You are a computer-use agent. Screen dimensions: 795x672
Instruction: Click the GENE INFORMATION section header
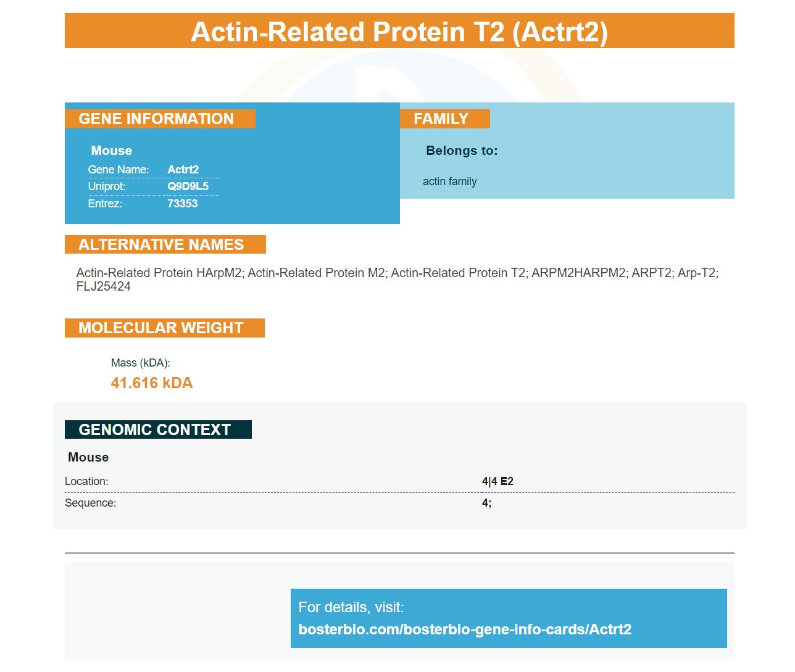point(157,119)
